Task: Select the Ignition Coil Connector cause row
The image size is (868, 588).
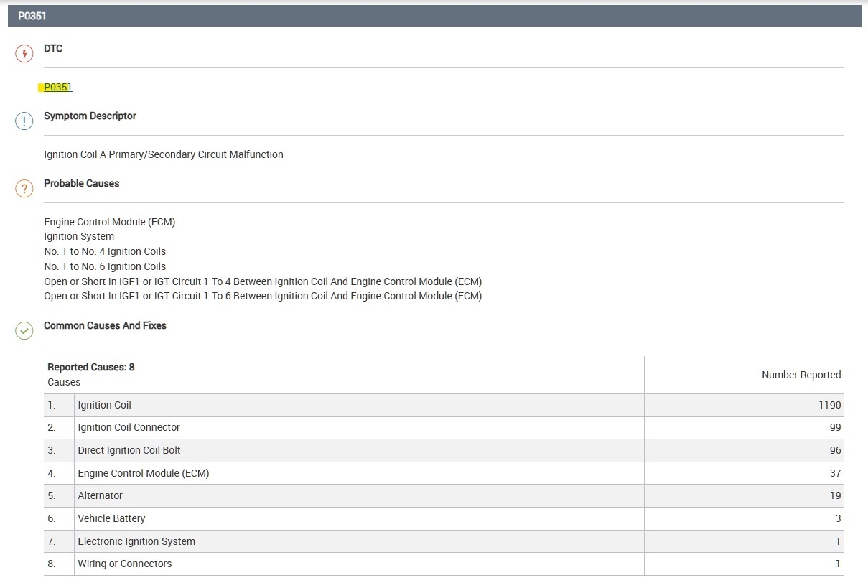Action: tap(444, 428)
